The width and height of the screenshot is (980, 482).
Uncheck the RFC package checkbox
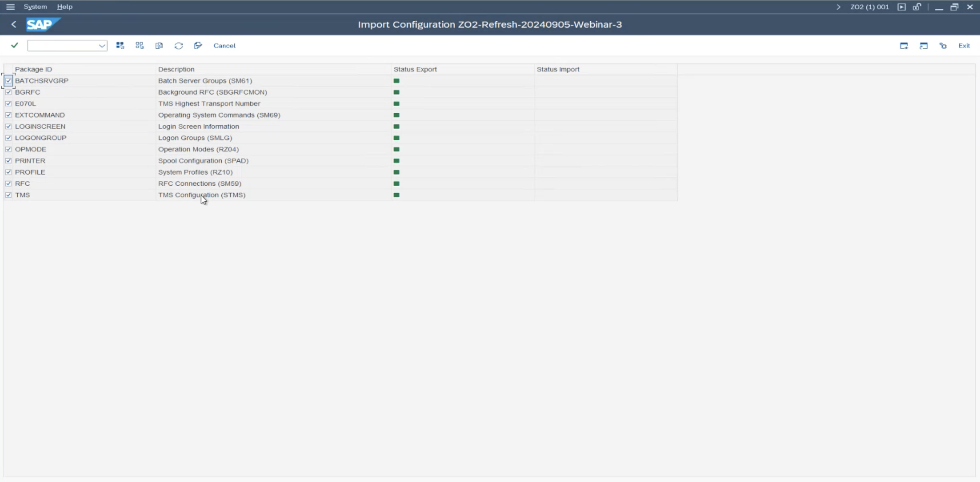point(8,183)
